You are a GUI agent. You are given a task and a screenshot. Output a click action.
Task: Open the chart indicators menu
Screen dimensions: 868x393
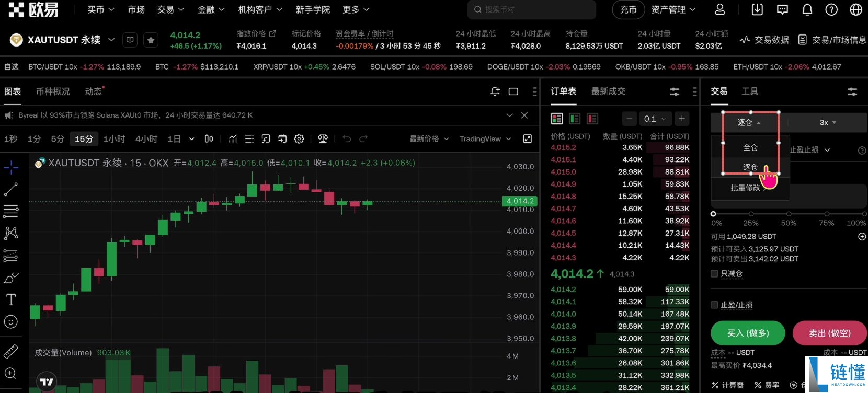point(233,138)
